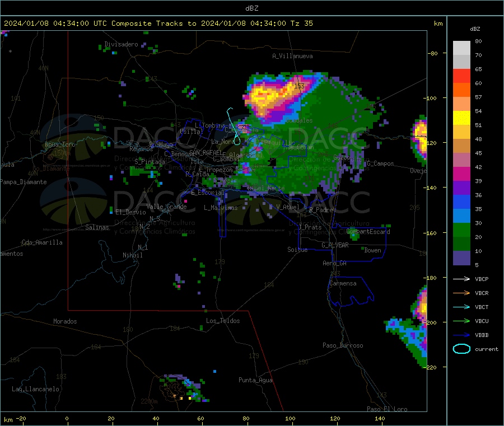
Task: Click the 0 km x-axis tick label
Action: [67, 418]
